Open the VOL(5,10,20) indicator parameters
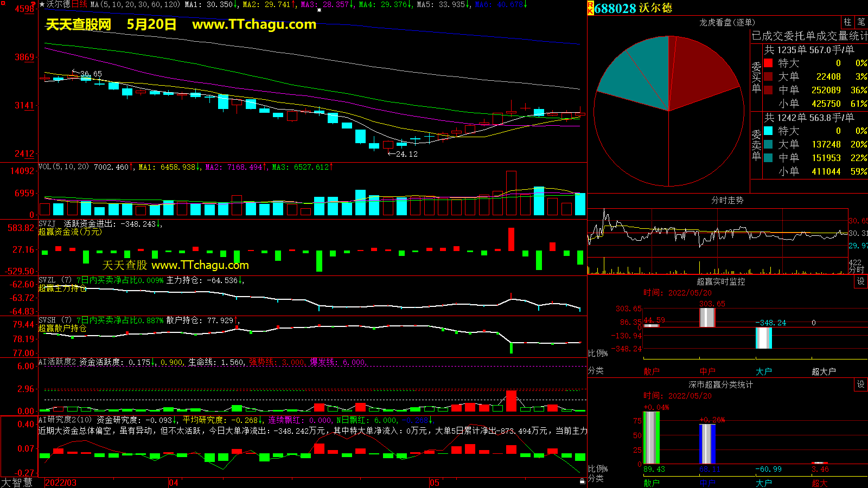The width and height of the screenshot is (868, 488). (63, 167)
